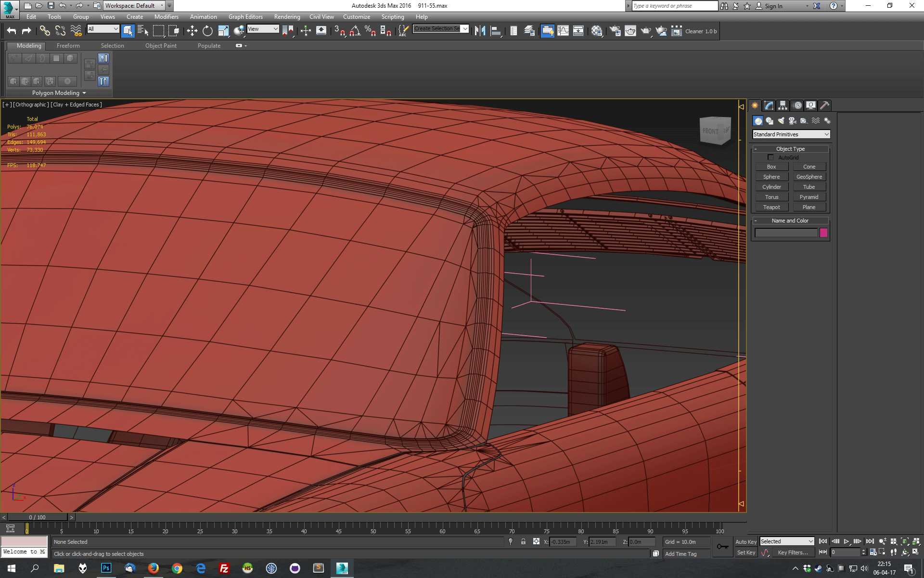Viewport: 924px width, 578px height.
Task: Toggle the Selection Lock padlock
Action: coord(523,542)
